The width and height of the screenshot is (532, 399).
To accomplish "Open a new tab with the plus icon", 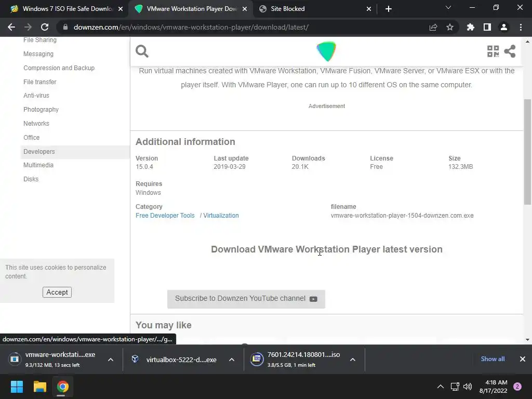I will click(x=389, y=9).
